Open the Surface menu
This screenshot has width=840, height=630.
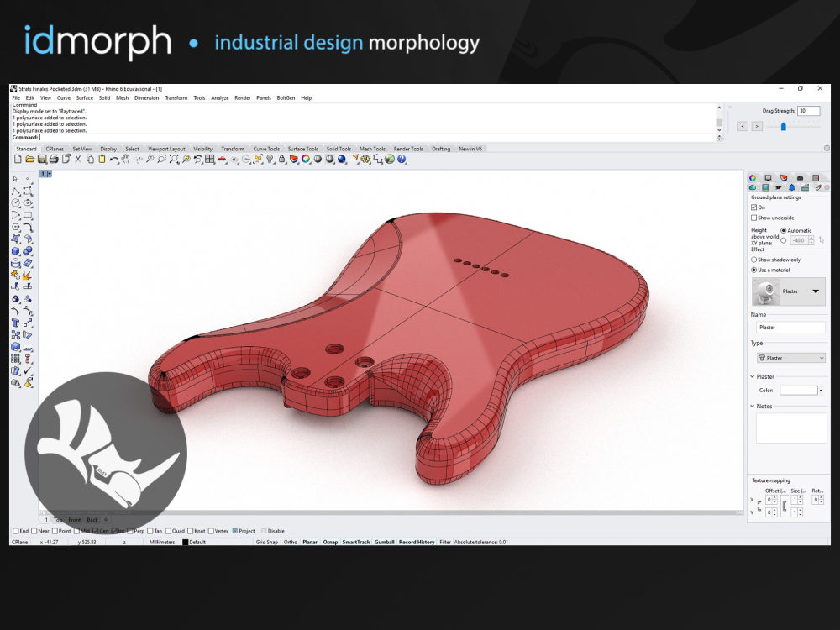point(85,98)
